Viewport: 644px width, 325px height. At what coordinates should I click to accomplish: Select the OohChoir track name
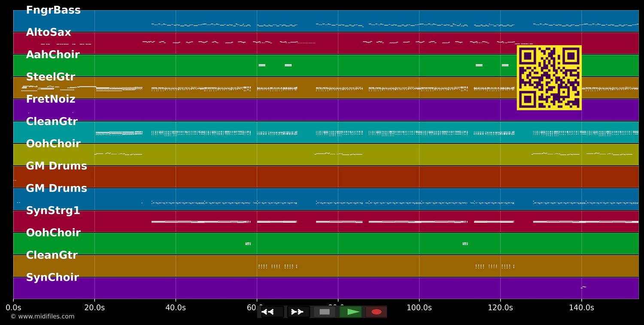tap(53, 144)
